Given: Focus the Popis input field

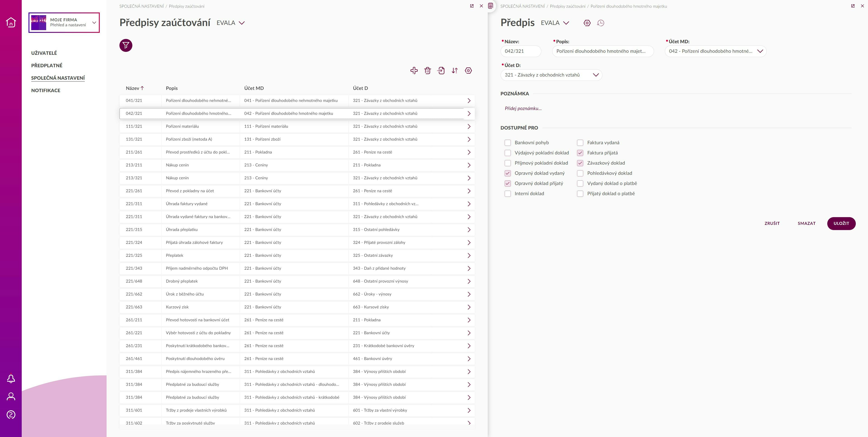Looking at the screenshot, I should [603, 51].
